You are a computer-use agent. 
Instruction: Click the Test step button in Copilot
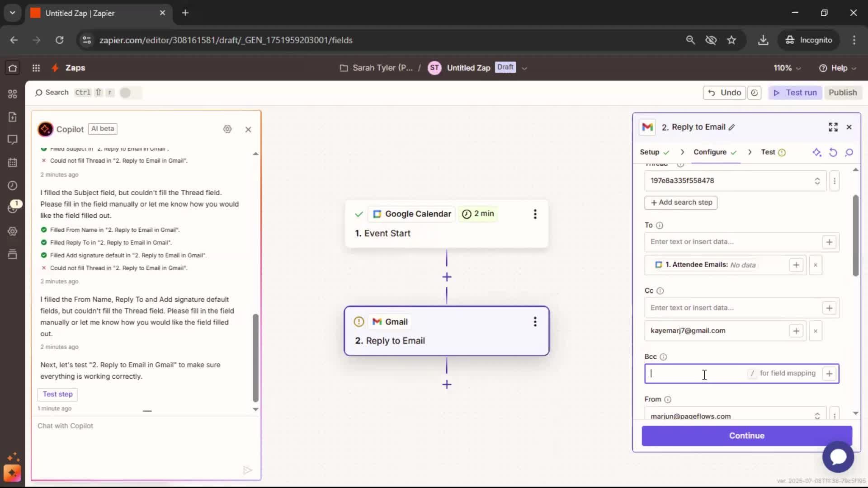point(57,394)
